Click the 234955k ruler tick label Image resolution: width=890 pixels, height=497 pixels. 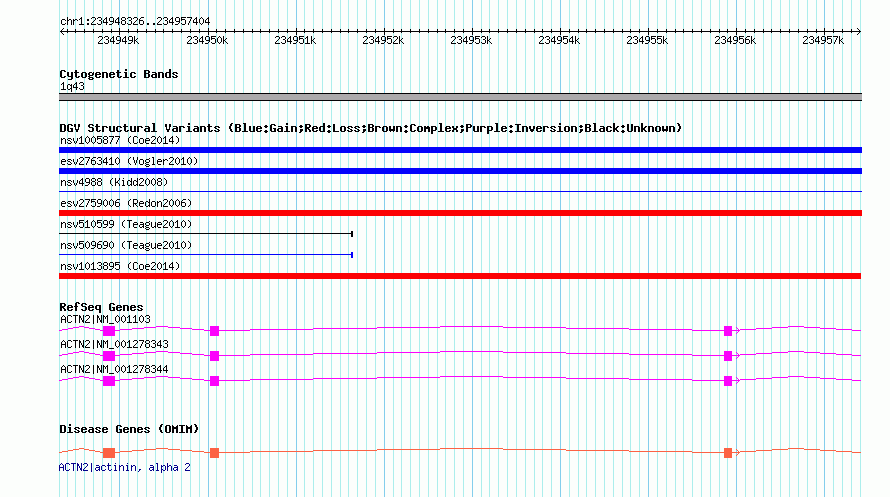(647, 41)
